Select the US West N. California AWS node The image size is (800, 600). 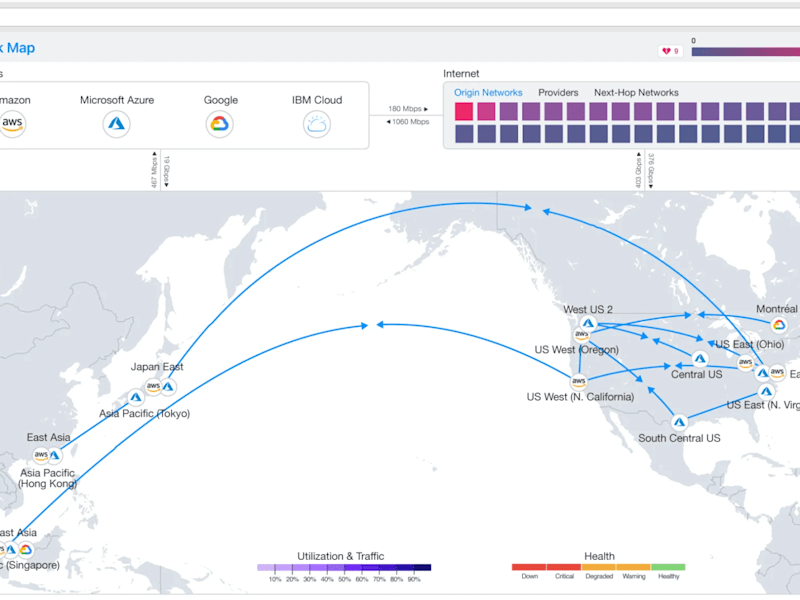click(579, 381)
